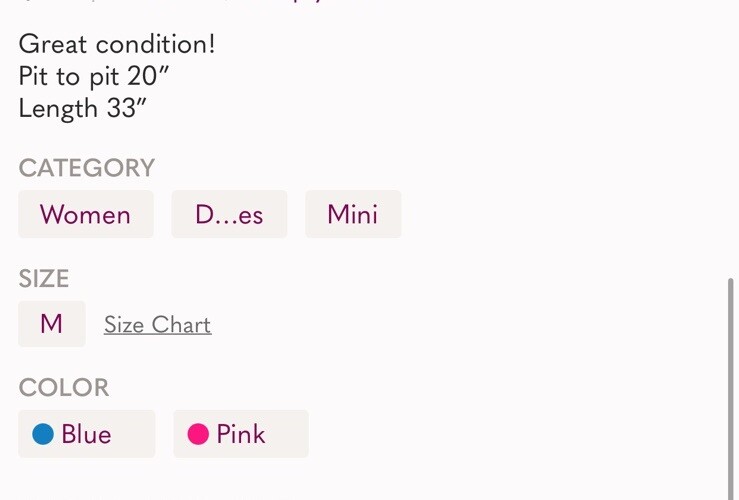The image size is (739, 500).
Task: Click the COLOR section heading
Action: pos(64,387)
